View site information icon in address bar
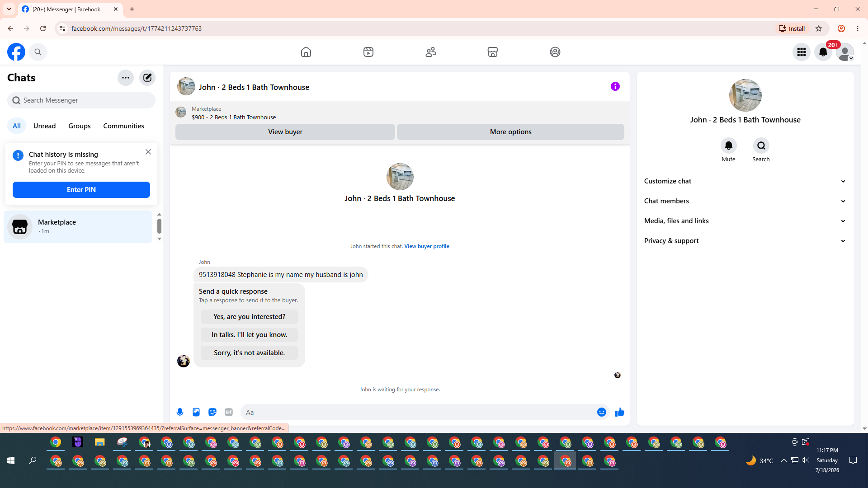This screenshot has height=488, width=868. coord(62,28)
